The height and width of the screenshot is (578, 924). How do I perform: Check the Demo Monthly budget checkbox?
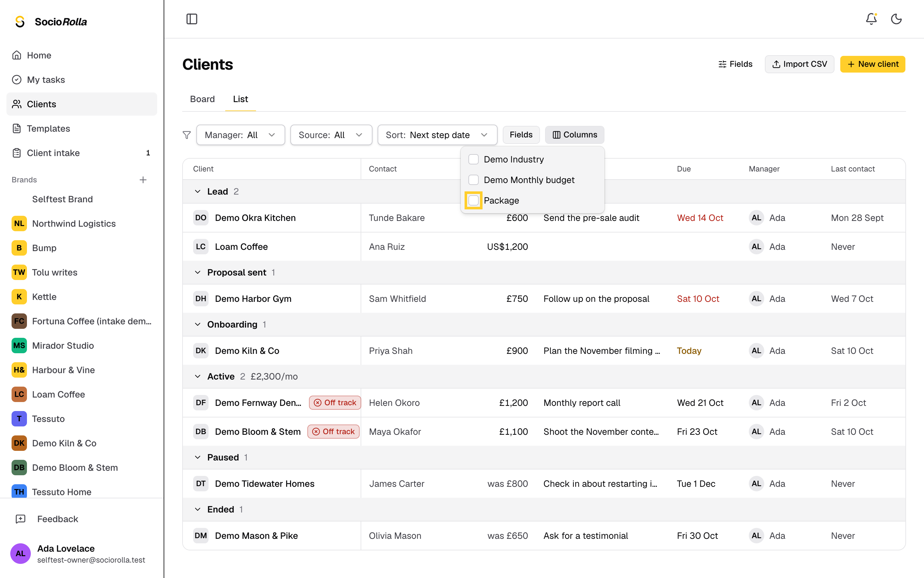[x=474, y=180]
